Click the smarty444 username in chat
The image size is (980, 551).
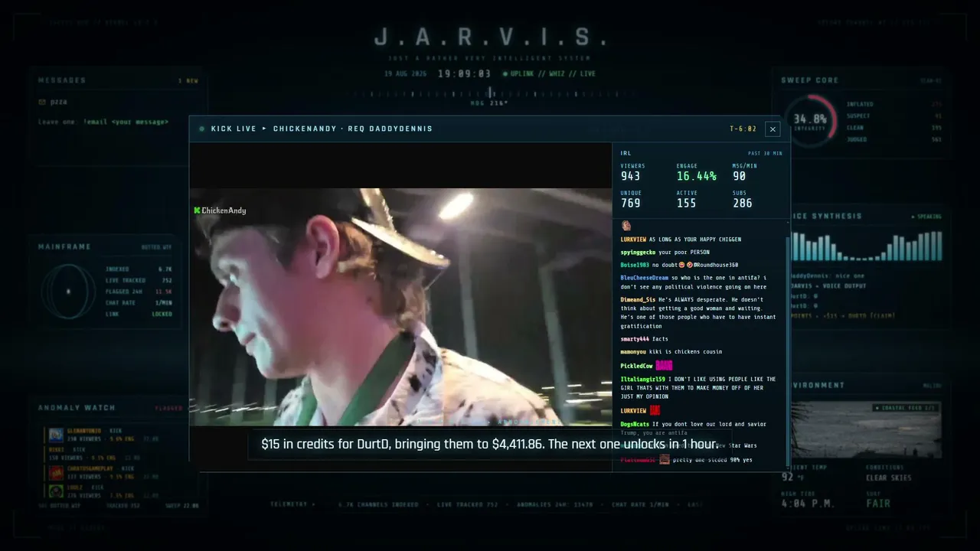tap(634, 339)
